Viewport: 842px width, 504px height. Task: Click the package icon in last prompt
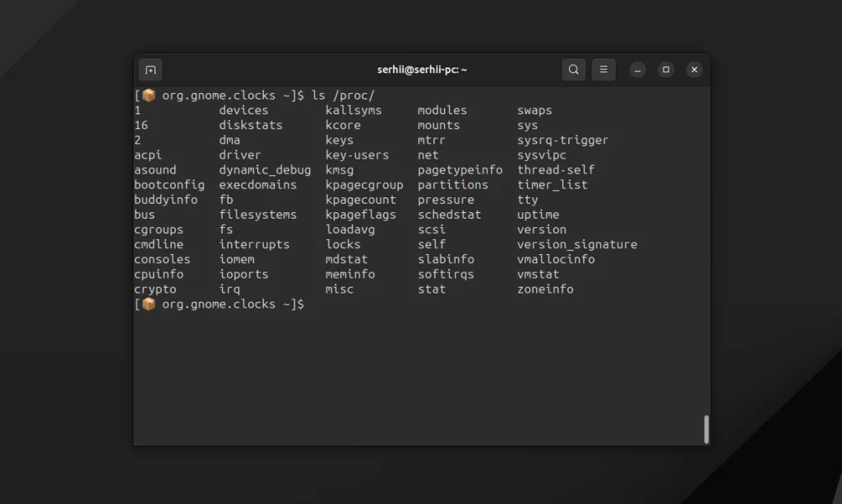(149, 304)
